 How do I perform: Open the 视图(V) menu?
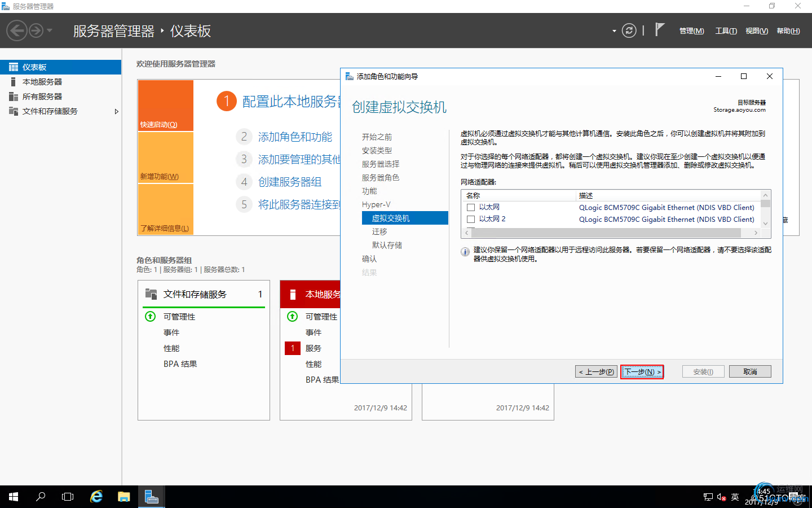(x=757, y=31)
